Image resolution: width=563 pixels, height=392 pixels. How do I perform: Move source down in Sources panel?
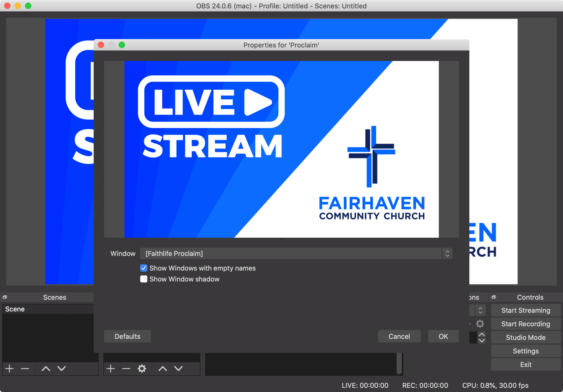pyautogui.click(x=178, y=369)
